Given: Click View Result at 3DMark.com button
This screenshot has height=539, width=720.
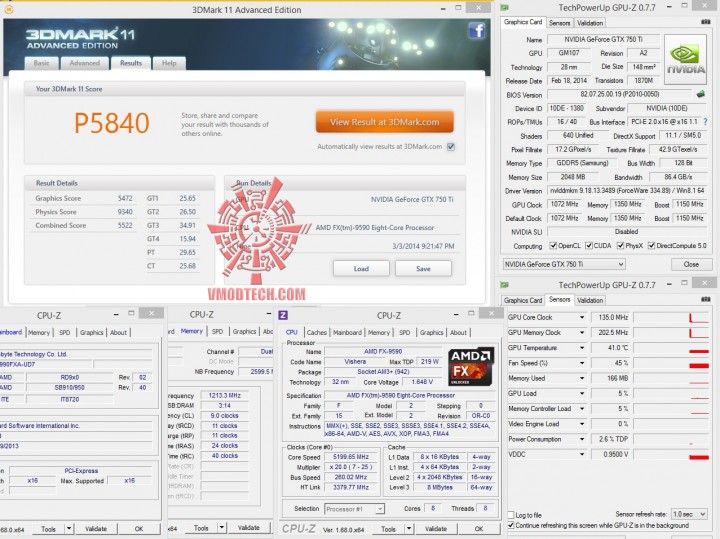Looking at the screenshot, I should (x=384, y=122).
